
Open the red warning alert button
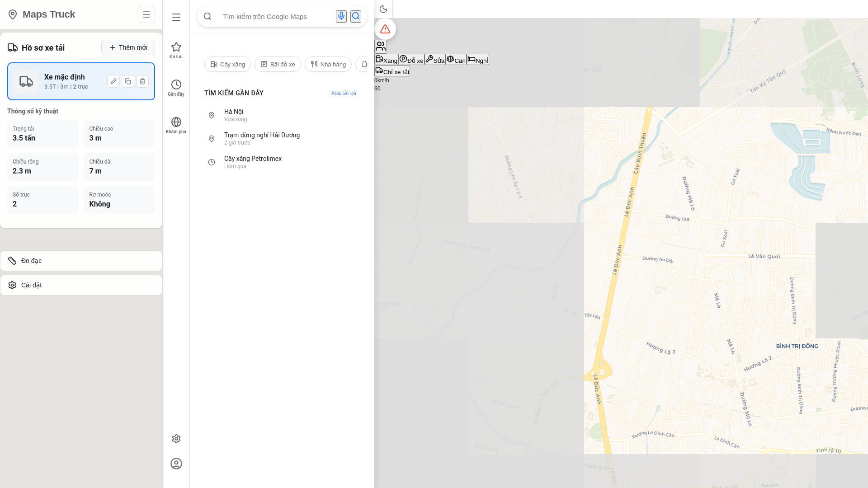(385, 29)
